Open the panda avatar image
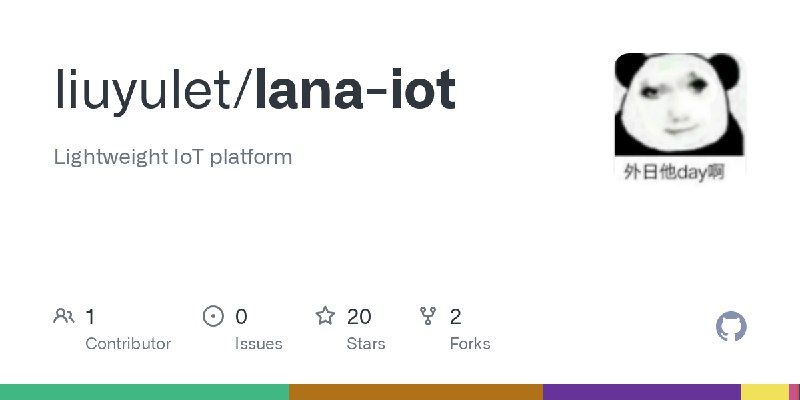 pos(680,117)
